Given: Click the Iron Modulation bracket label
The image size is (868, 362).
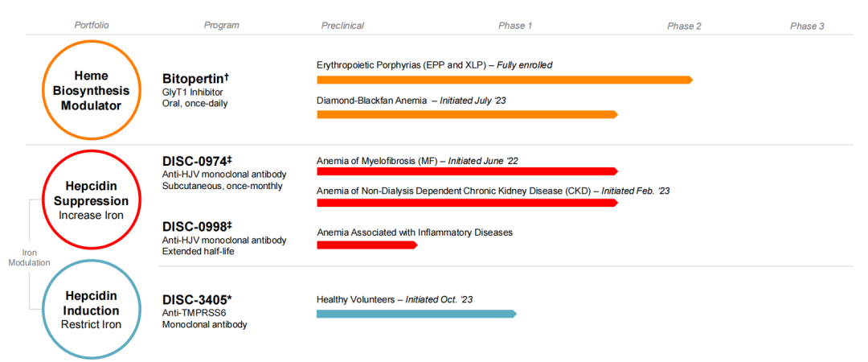Looking at the screenshot, I should point(30,257).
